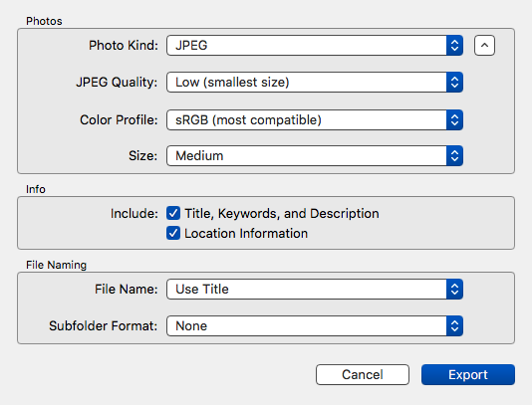532x405 pixels.
Task: Click the blue arrows on JPEG Quality popup
Action: [x=454, y=82]
